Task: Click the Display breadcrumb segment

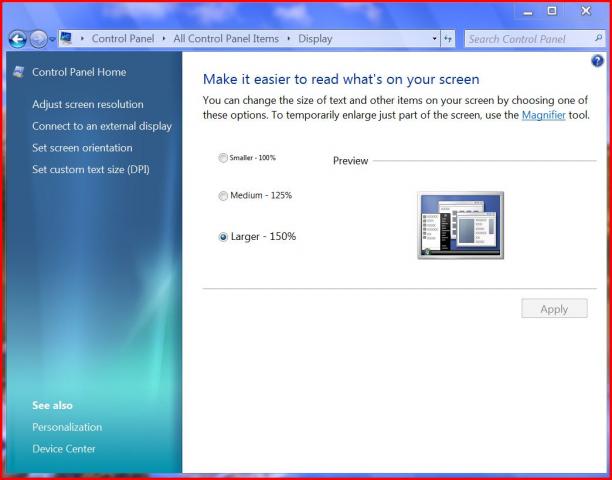Action: click(315, 39)
